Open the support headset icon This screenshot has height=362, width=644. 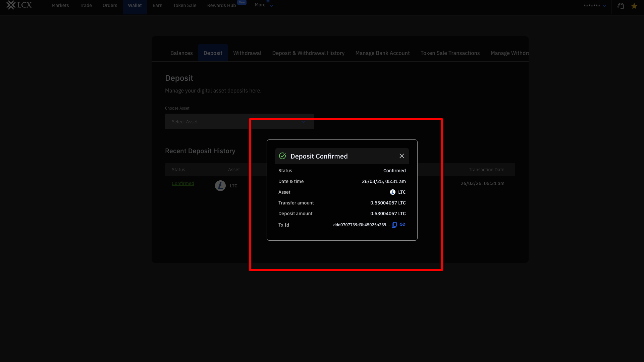coord(621,6)
